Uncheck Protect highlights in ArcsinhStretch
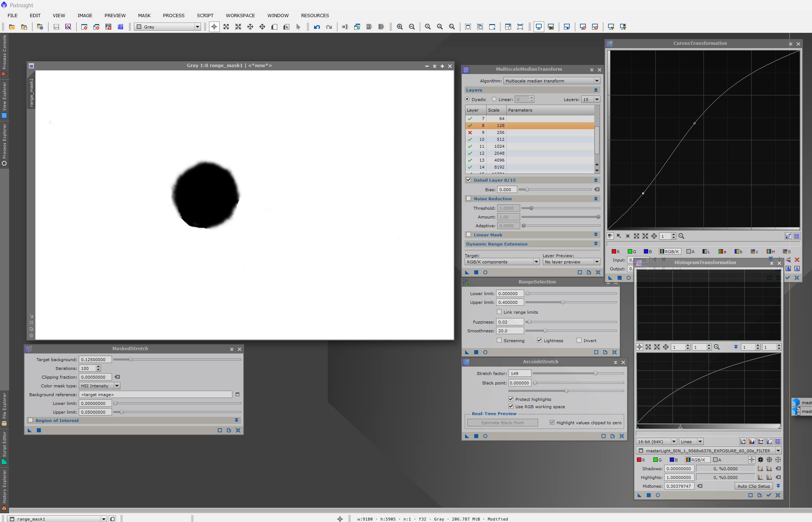The width and height of the screenshot is (812, 522). click(x=511, y=399)
